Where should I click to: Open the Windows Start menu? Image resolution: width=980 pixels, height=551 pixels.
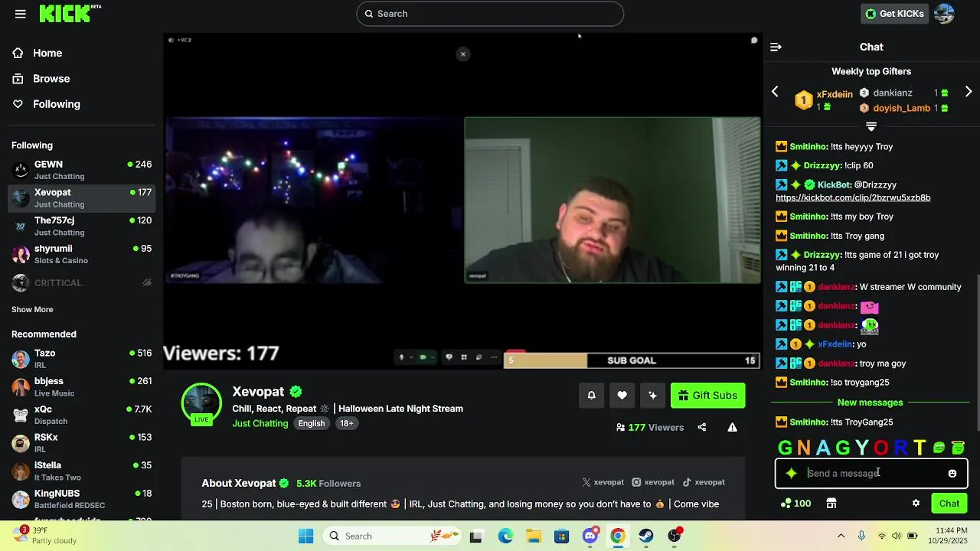[305, 536]
